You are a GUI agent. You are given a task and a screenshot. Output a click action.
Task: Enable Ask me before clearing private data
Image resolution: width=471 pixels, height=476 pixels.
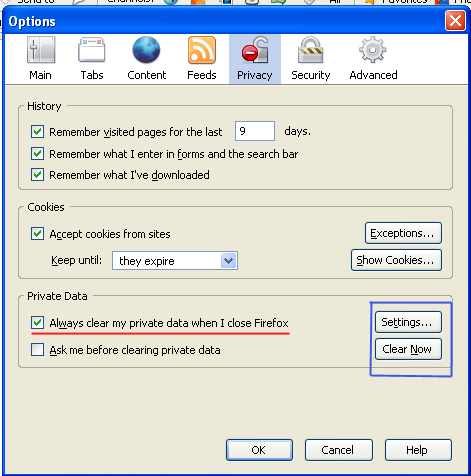point(37,350)
